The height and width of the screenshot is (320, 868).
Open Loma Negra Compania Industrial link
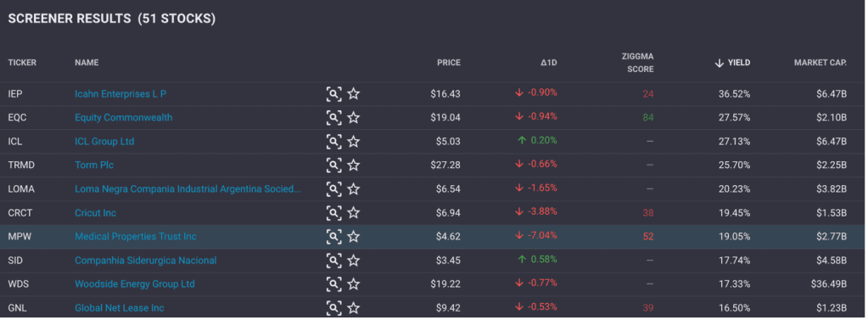click(188, 188)
